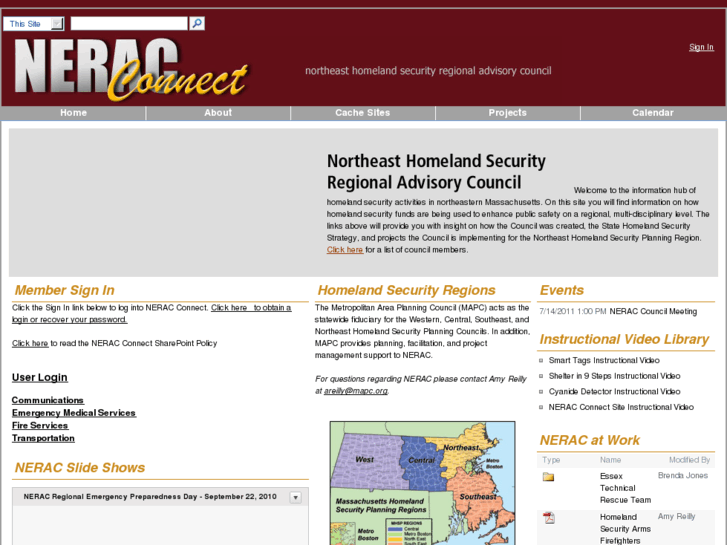Expand the slide show selector dropdown arrow
This screenshot has width=727, height=545.
click(x=295, y=497)
